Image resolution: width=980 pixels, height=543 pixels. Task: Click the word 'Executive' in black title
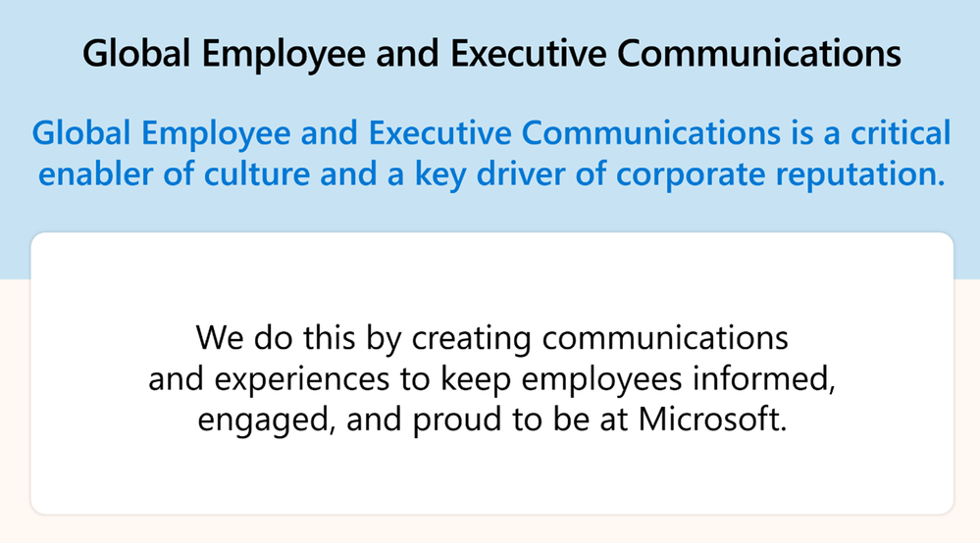tap(528, 54)
